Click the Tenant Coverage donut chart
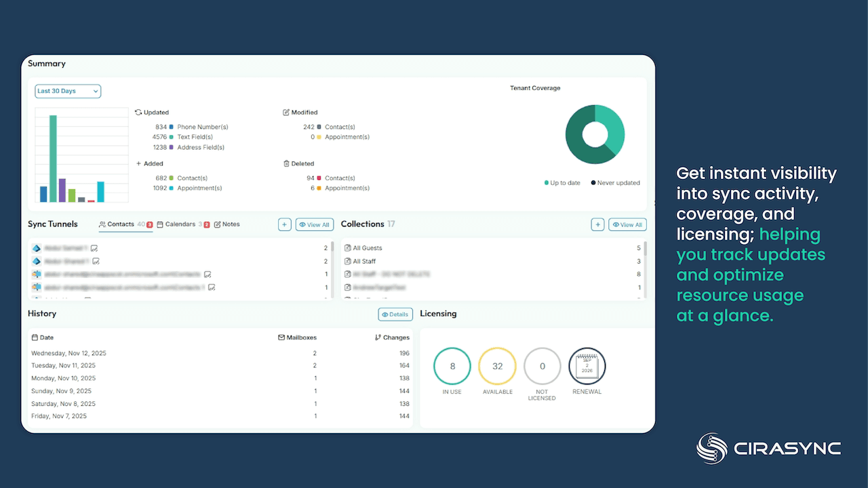 coord(595,134)
